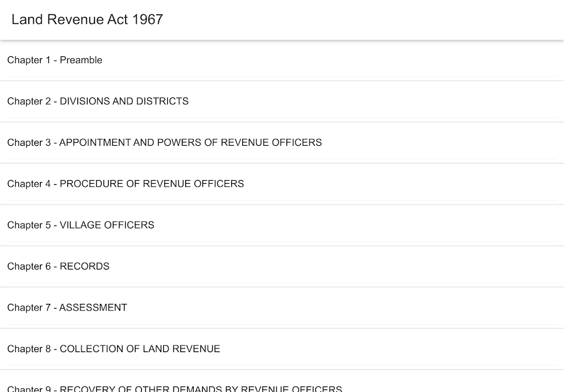Open Chapter 1 - Preamble
This screenshot has height=392, width=564.
tap(282, 61)
